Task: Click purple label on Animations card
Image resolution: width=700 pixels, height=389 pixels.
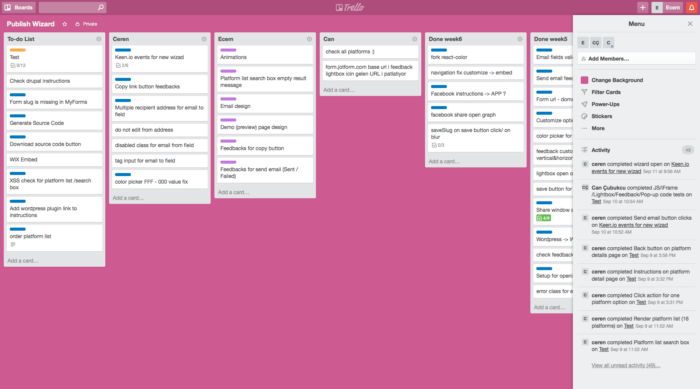Action: [x=228, y=50]
